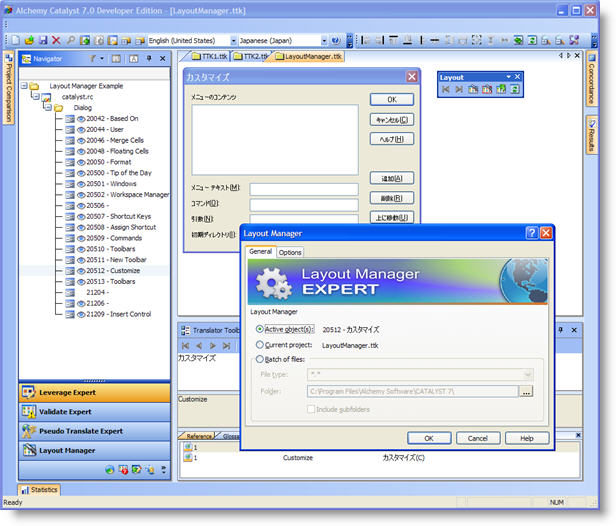
Task: Click the dashed selection frame toolbar icon
Action: point(477,40)
